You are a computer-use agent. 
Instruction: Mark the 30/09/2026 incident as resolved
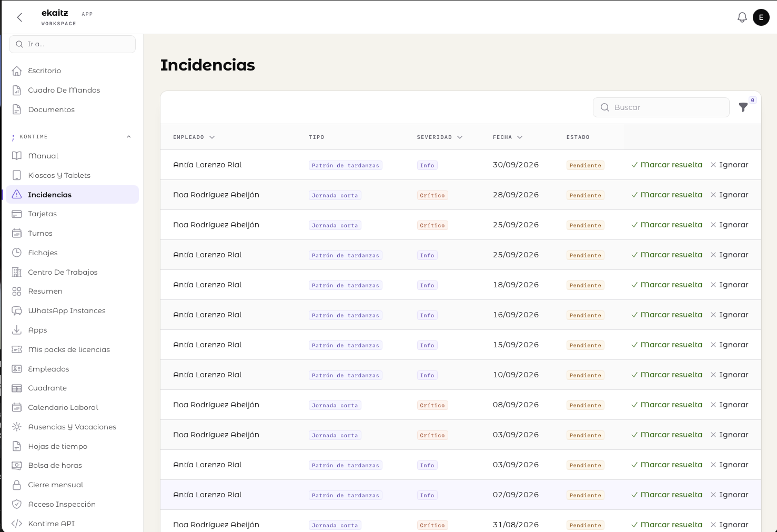(667, 165)
